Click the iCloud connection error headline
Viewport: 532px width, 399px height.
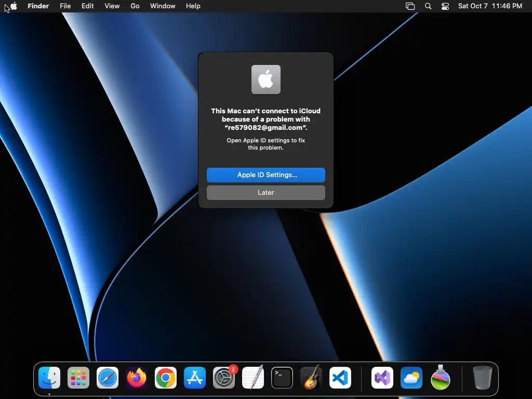265,119
